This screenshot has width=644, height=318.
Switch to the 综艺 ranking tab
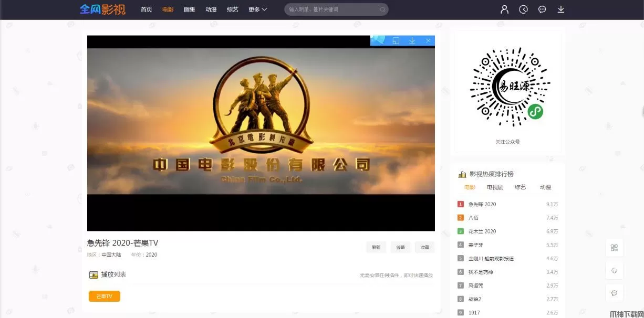coord(520,187)
